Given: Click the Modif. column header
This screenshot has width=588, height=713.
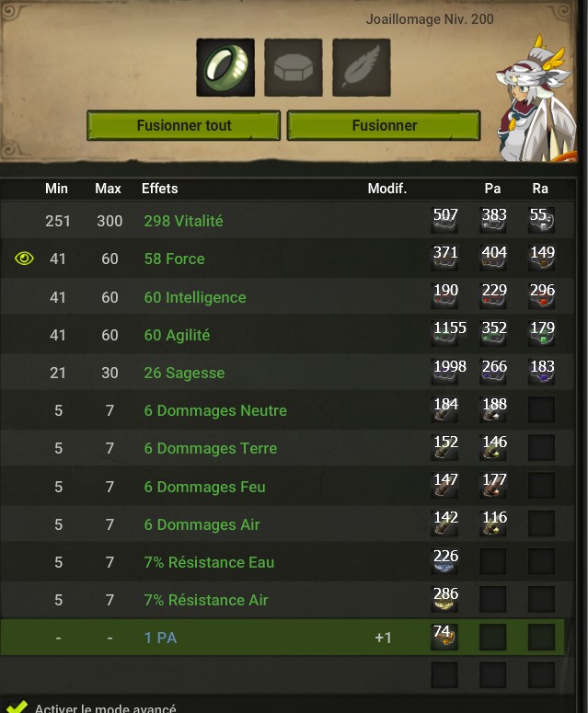Looking at the screenshot, I should click(x=387, y=189).
